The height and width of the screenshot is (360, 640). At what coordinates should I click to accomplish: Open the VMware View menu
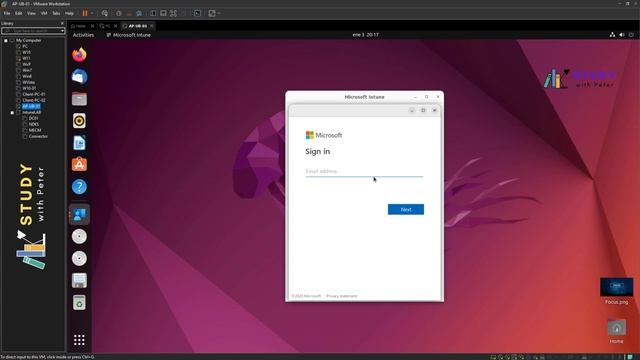click(31, 13)
